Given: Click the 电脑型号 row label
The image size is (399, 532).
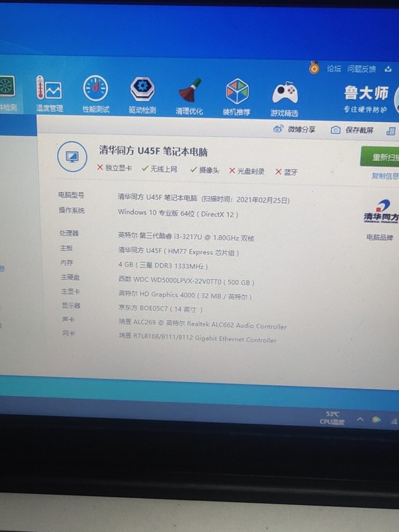Looking at the screenshot, I should [x=72, y=194].
